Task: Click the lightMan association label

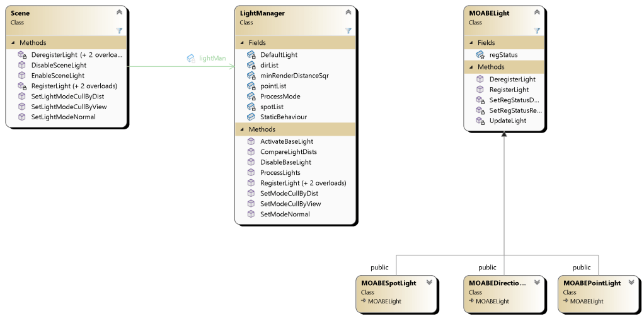Action: coord(212,58)
